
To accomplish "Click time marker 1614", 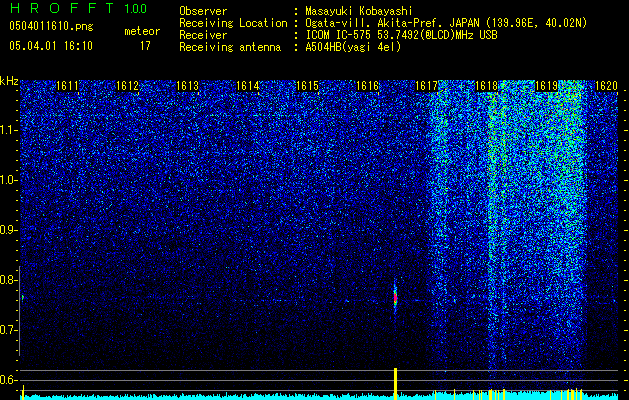I will tap(248, 86).
